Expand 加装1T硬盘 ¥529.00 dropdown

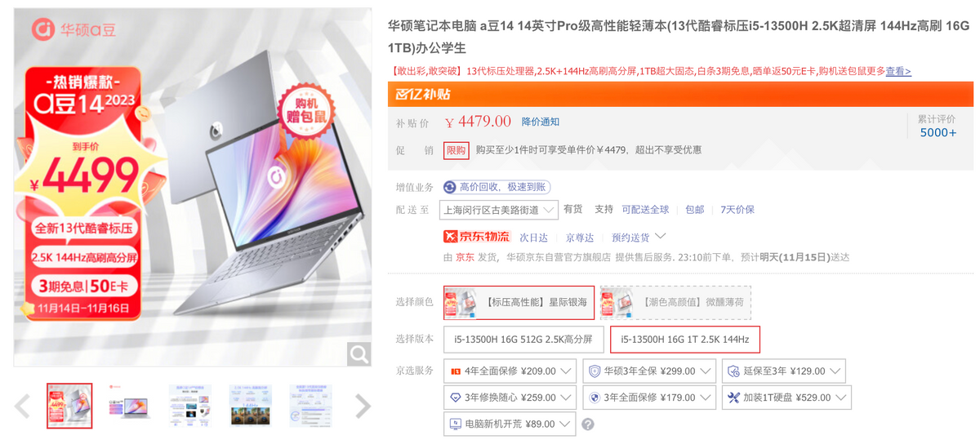pyautogui.click(x=786, y=398)
